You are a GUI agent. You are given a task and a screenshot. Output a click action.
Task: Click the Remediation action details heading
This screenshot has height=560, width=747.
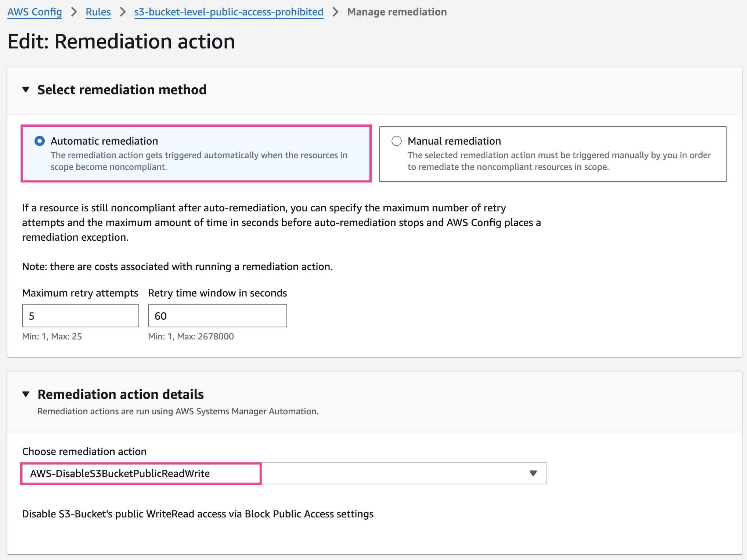[120, 394]
